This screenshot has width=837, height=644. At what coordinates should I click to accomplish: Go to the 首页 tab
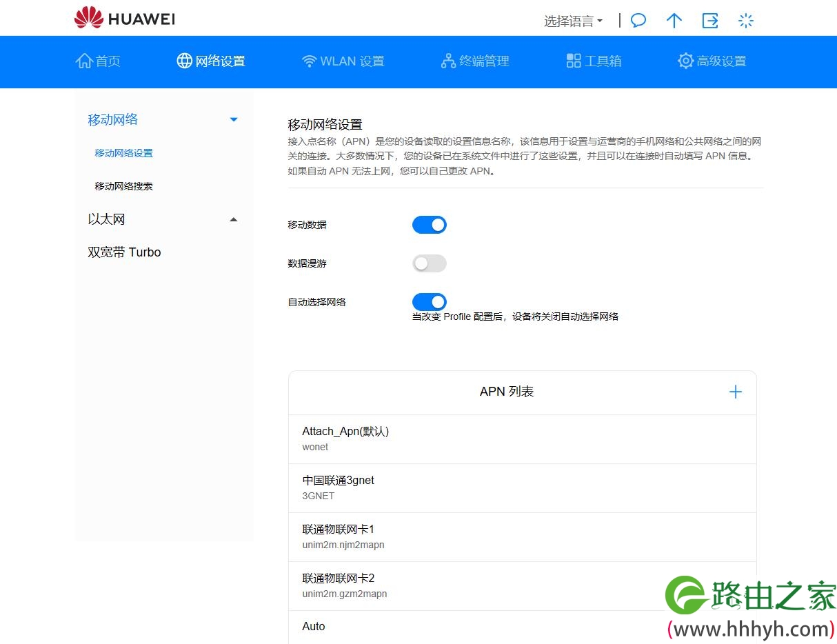98,61
